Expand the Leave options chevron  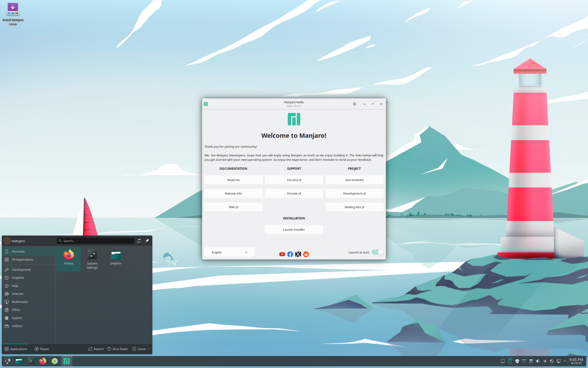[x=148, y=349]
